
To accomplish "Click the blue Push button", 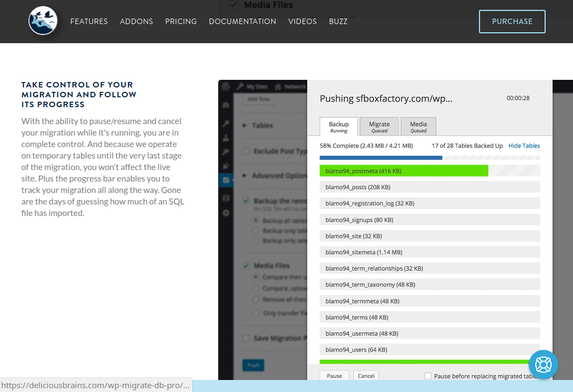I will pyautogui.click(x=253, y=365).
